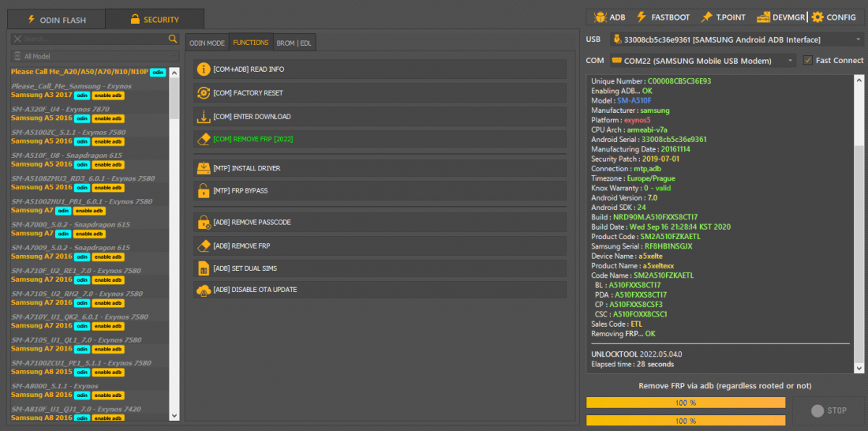Screen dimensions: 868x431
Task: Open the All Model filter dropdown
Action: tap(95, 57)
